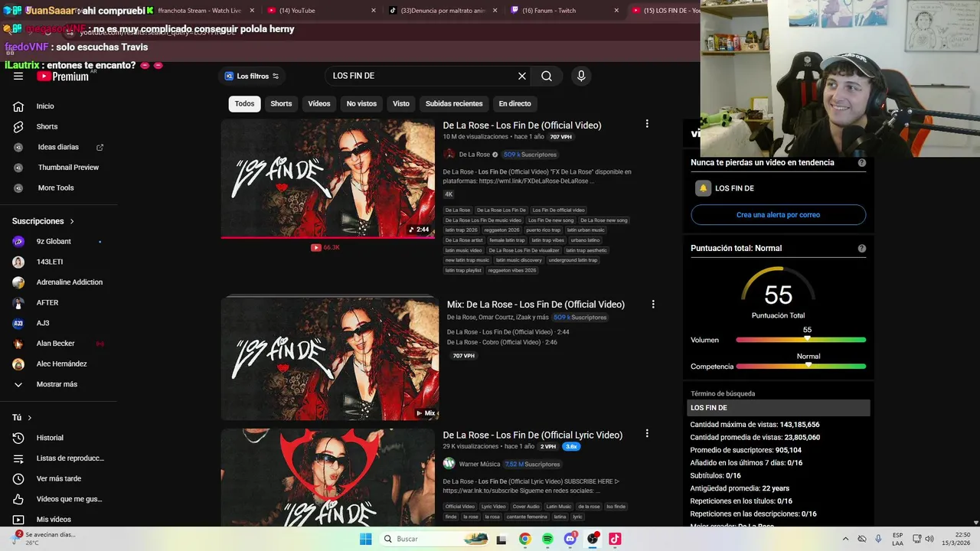Click Crea una alerta por correo

[x=778, y=215]
